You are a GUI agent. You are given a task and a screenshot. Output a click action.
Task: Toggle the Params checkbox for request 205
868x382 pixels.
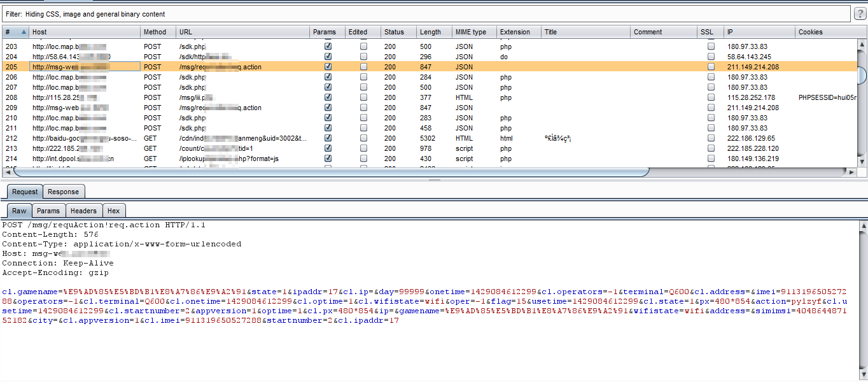(328, 67)
